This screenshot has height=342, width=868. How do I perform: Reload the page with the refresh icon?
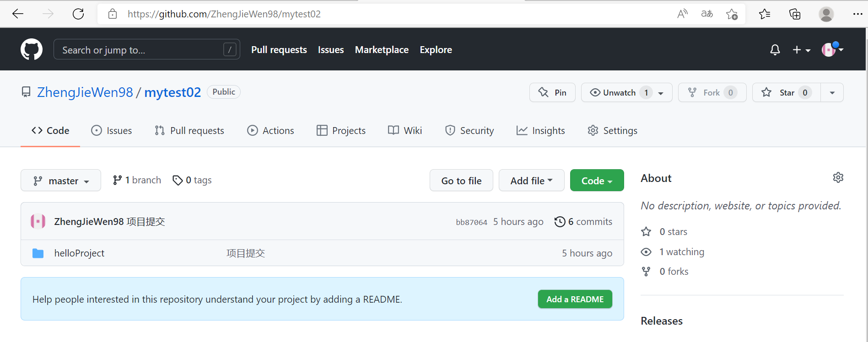tap(78, 14)
